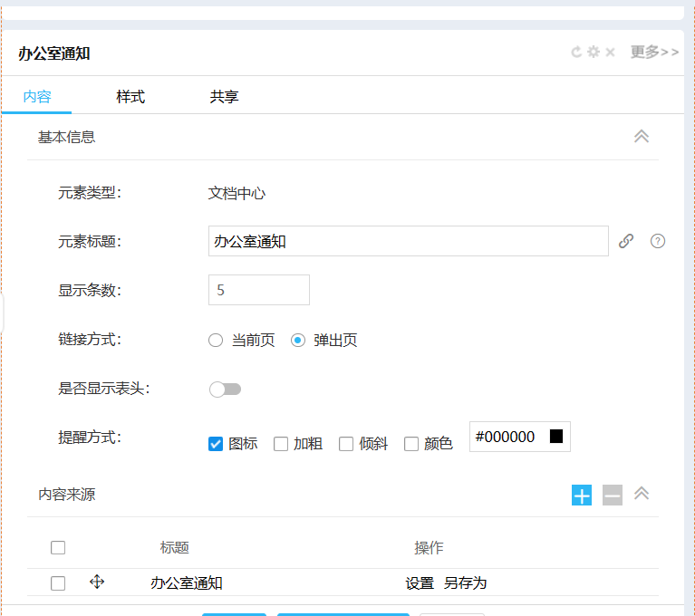Select the 当前页 radio option
The image size is (695, 616).
(x=216, y=341)
